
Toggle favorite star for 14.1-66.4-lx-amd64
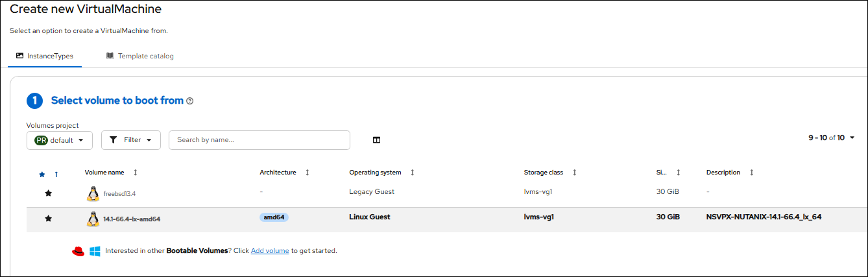[48, 219]
